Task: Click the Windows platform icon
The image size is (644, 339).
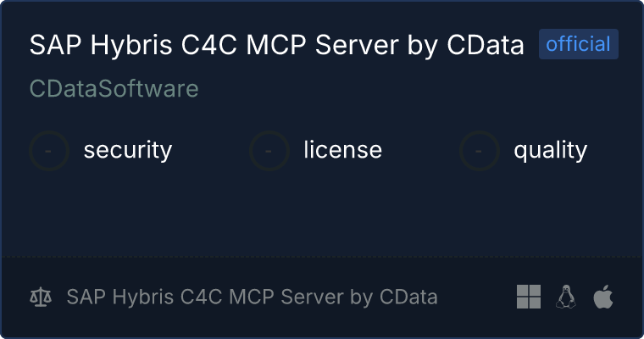Action: (x=529, y=297)
